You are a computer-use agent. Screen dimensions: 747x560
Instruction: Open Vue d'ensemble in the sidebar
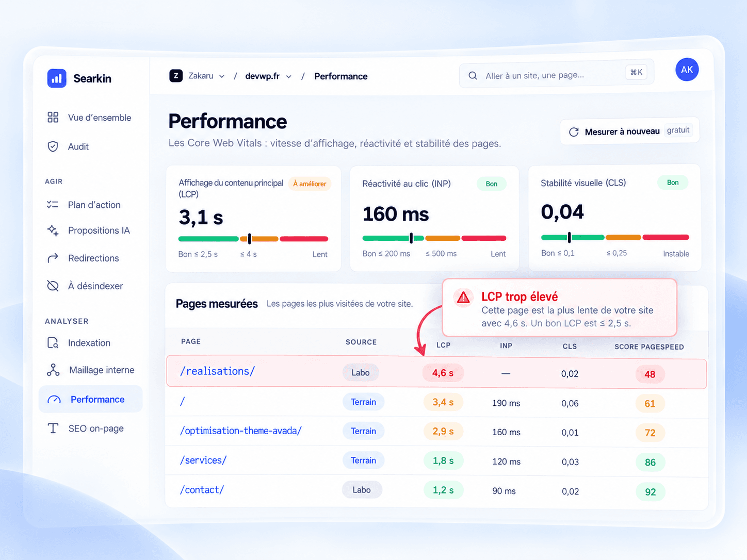89,118
